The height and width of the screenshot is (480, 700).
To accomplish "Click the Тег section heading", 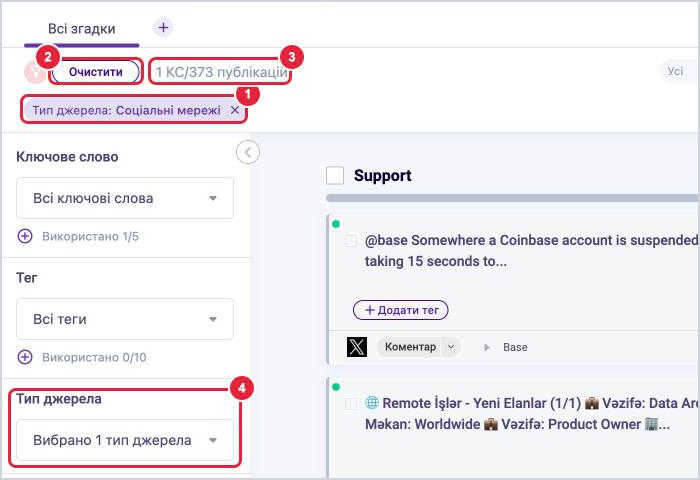I will point(27,278).
